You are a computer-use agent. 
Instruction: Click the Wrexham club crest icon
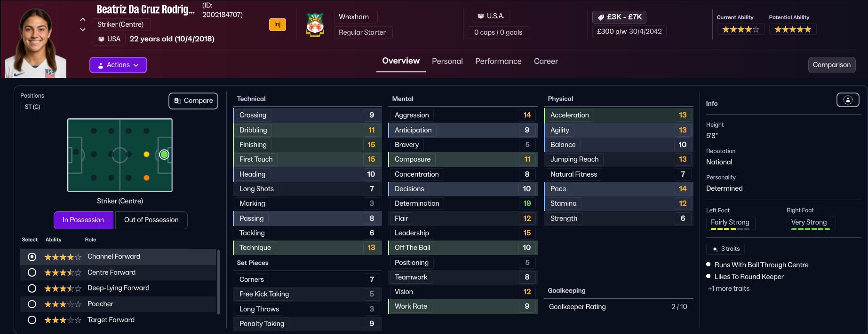pyautogui.click(x=315, y=24)
